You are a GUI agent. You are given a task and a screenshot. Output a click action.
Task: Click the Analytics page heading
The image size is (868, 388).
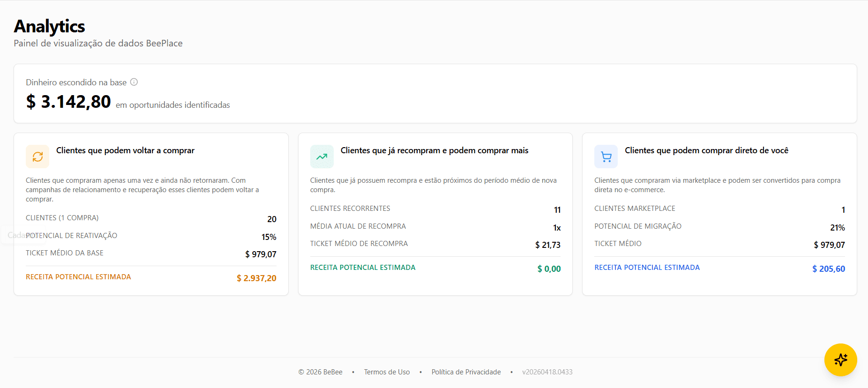[x=49, y=26]
